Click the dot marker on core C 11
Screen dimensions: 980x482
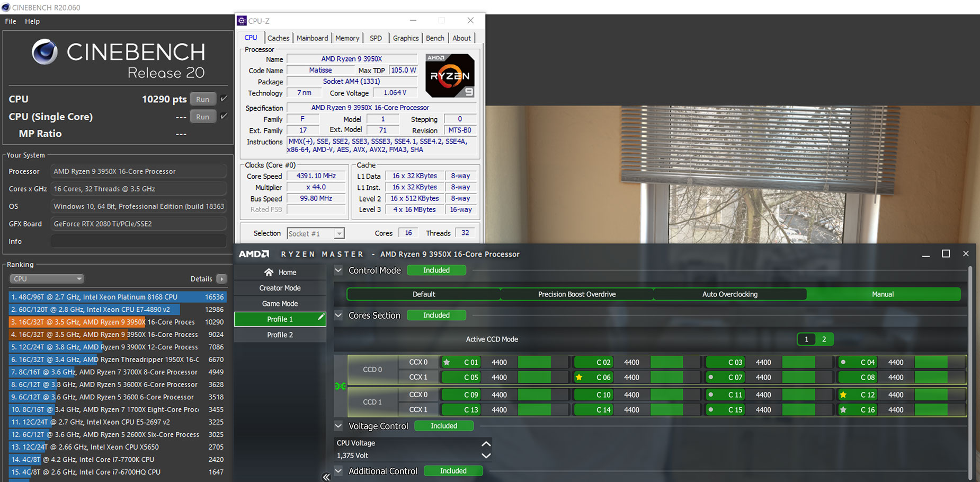[710, 395]
